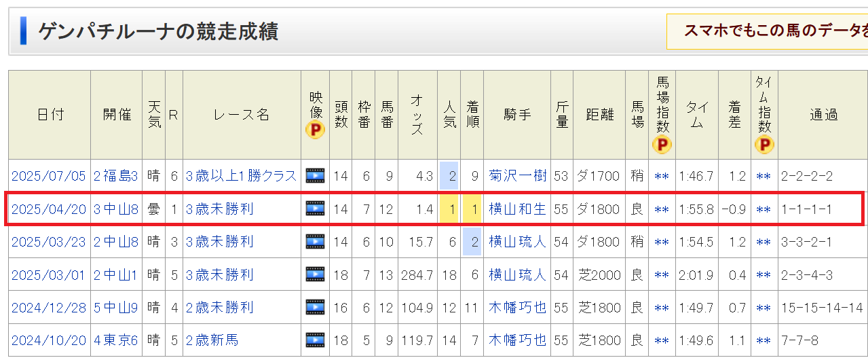The height and width of the screenshot is (360, 868).
Task: Open venue link 3中山8
Action: [x=116, y=209]
